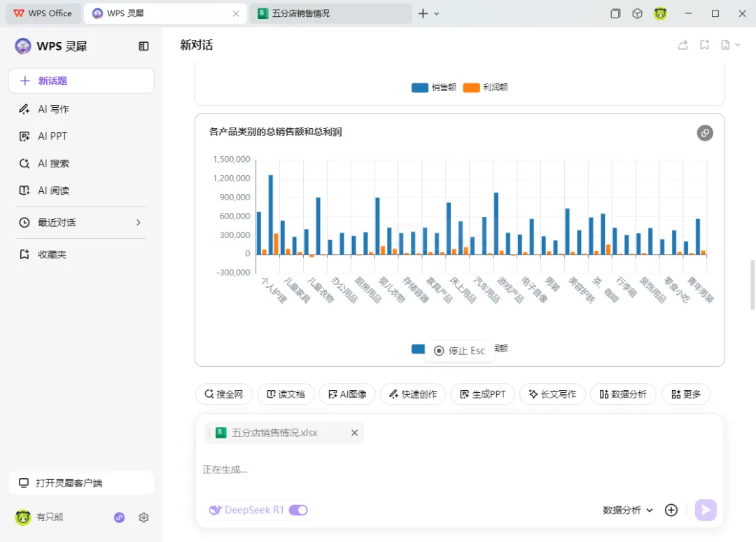This screenshot has height=542, width=756.
Task: Click the bookmark icon in header
Action: click(x=704, y=46)
